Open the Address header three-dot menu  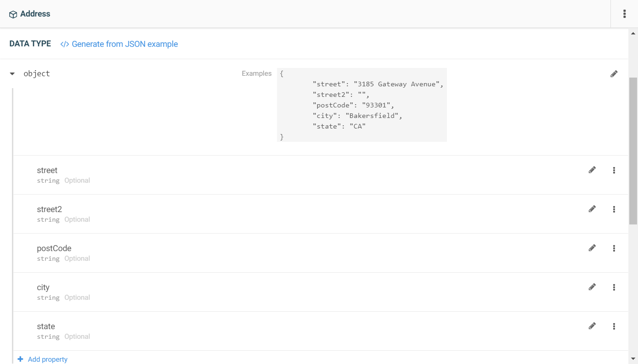click(x=624, y=14)
